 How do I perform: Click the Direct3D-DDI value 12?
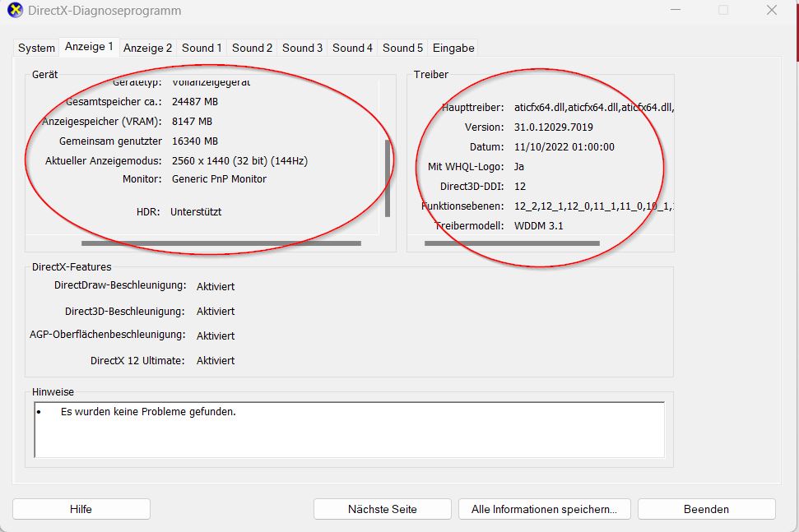pyautogui.click(x=520, y=187)
